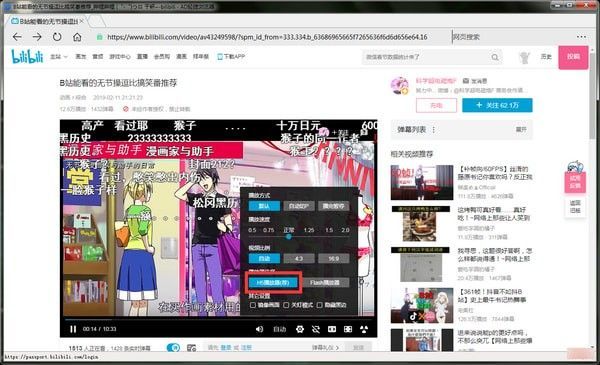
Task: Open 历史 in the top bar
Action: [x=546, y=57]
